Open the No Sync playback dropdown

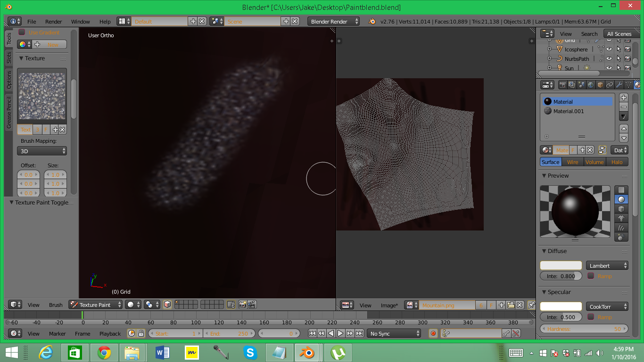395,333
